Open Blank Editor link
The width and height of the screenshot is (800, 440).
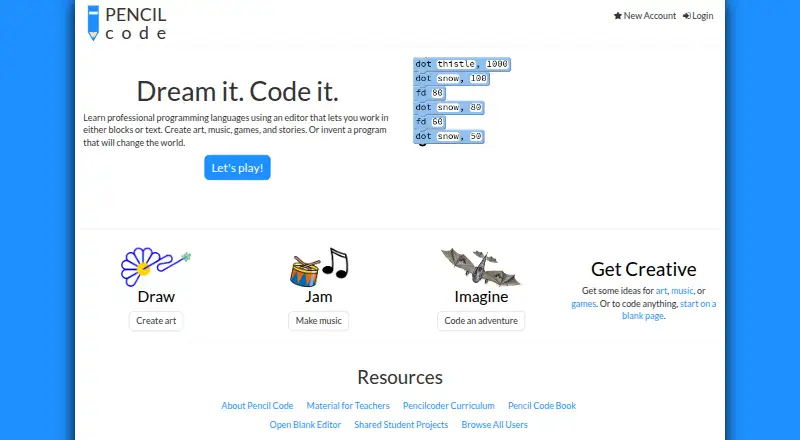click(305, 425)
